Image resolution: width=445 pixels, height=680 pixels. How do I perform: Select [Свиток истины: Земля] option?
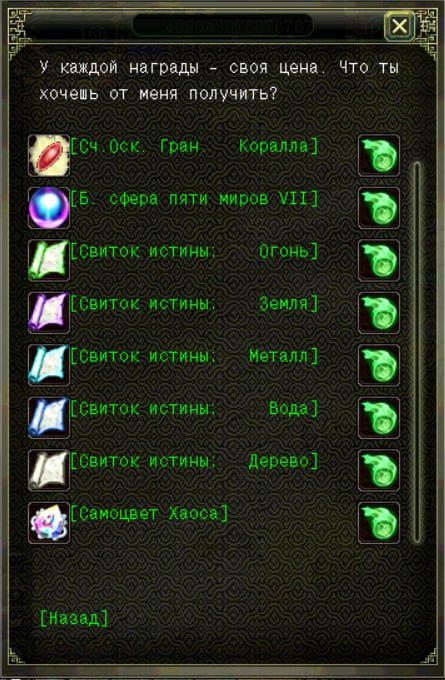(194, 304)
